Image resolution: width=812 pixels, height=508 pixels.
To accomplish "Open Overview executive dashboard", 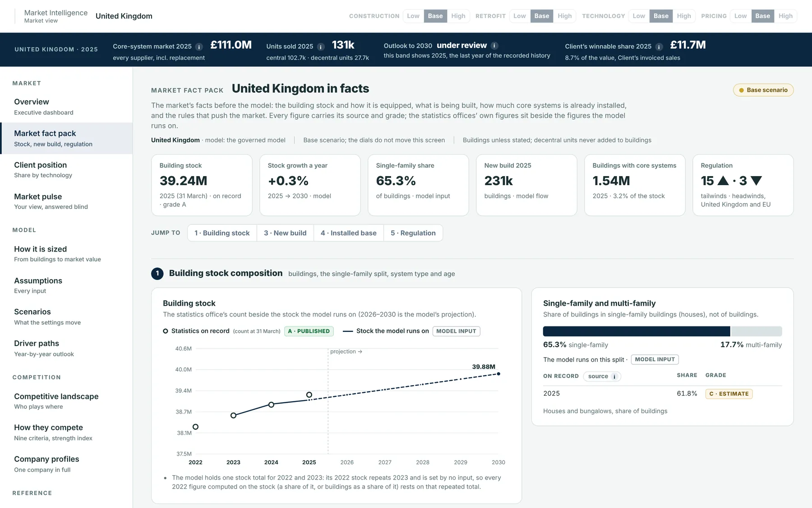I will [x=66, y=107].
